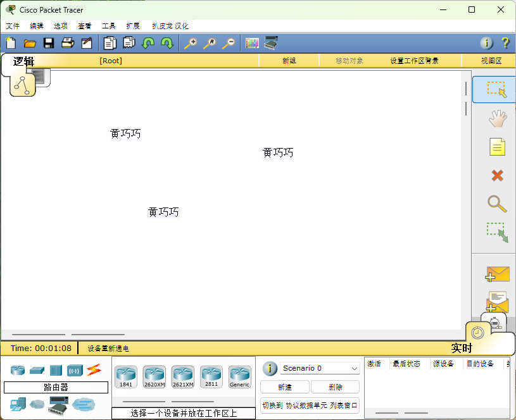Zoom in with the plus magnifier
The height and width of the screenshot is (420, 516).
[x=190, y=43]
